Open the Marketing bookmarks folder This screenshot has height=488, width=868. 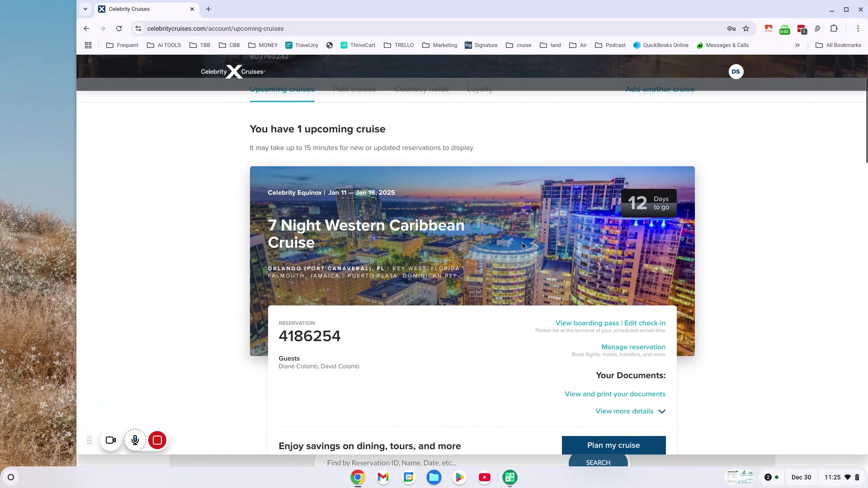(x=440, y=45)
